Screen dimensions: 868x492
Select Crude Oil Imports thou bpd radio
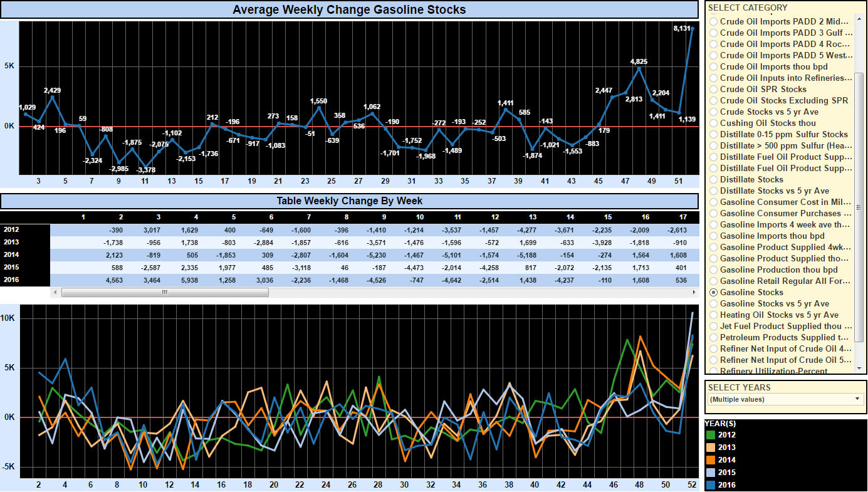click(713, 67)
